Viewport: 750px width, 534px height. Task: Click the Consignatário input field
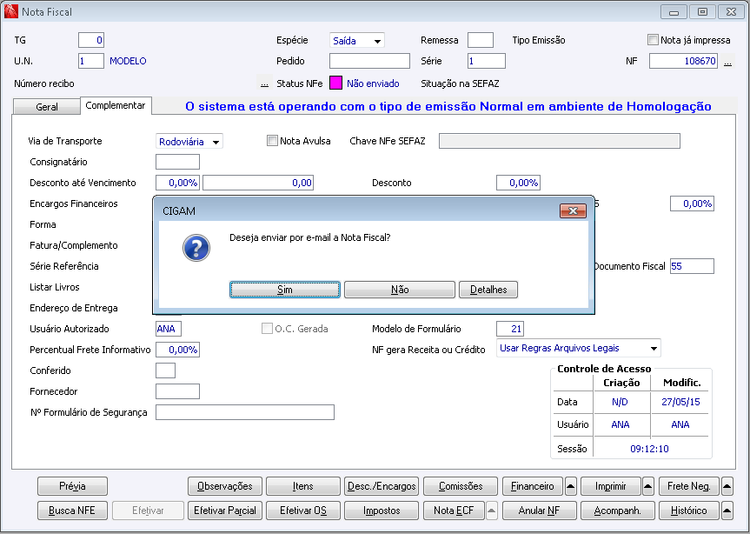(x=177, y=162)
